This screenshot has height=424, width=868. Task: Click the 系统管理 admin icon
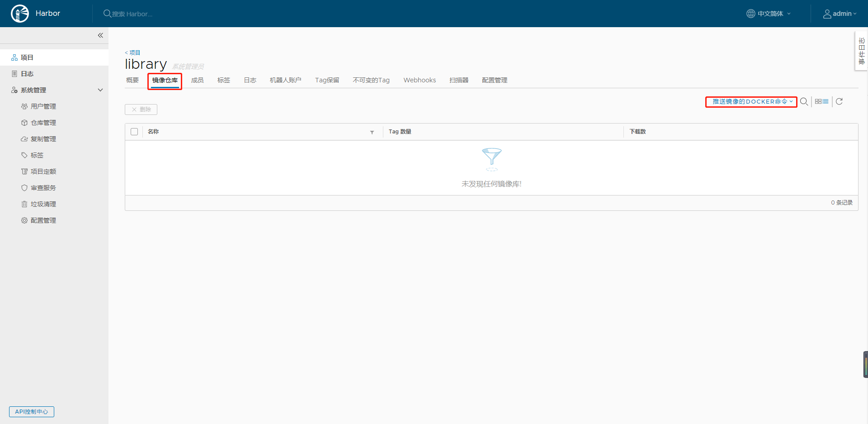tap(14, 90)
